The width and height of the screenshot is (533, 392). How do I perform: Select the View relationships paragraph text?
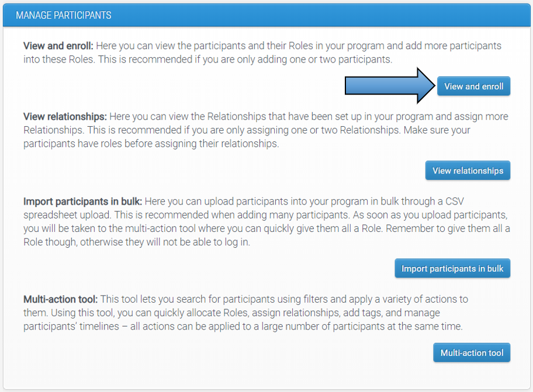263,130
